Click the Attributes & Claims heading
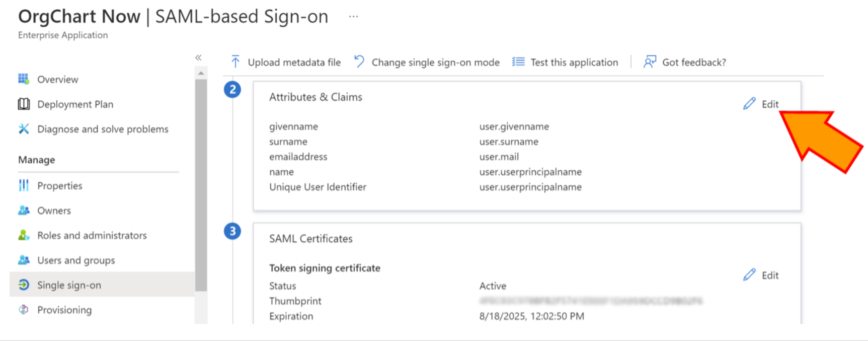Image resolution: width=868 pixels, height=341 pixels. (x=315, y=97)
